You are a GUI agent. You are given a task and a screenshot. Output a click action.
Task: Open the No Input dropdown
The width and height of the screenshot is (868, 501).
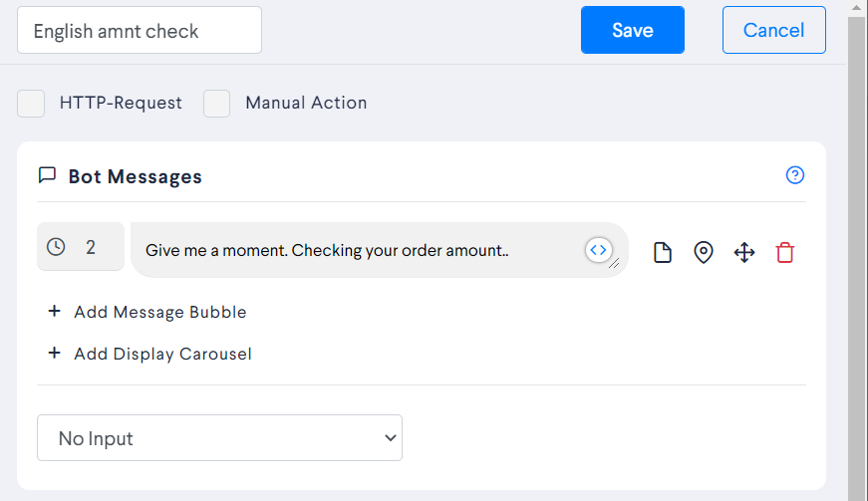click(220, 438)
